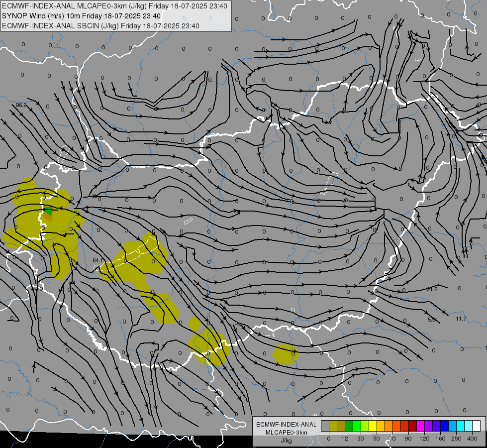Image resolution: width=487 pixels, height=448 pixels.
Task: Click the legend tick value '70'
Action: coord(392,439)
